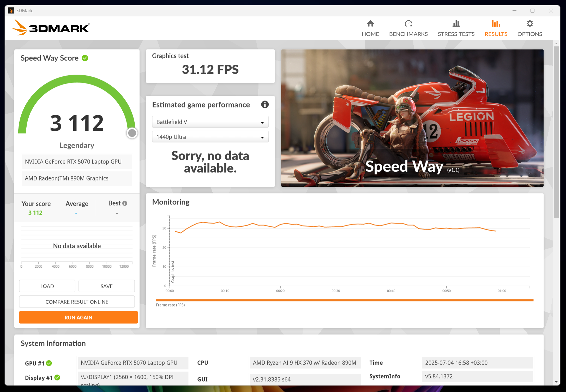Click the Monitoring section heading
The height and width of the screenshot is (392, 566).
coord(171,202)
